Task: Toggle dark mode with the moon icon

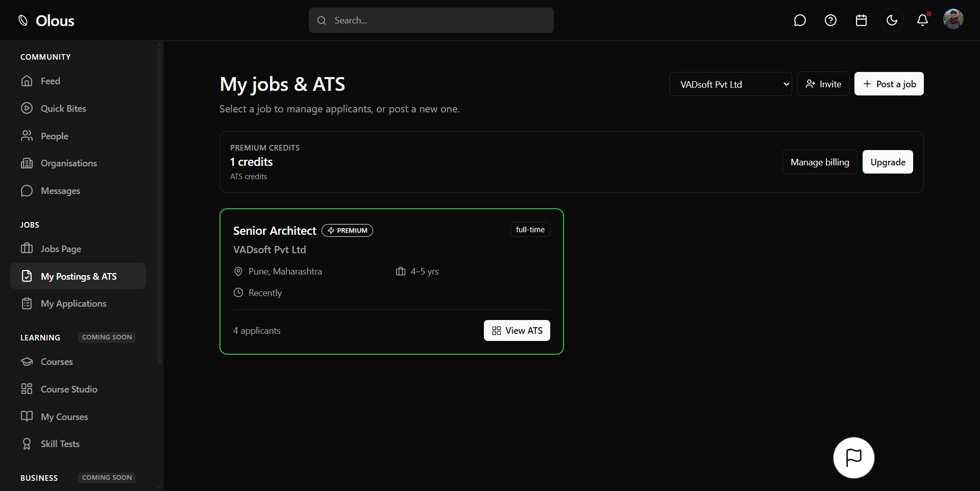Action: (x=892, y=20)
